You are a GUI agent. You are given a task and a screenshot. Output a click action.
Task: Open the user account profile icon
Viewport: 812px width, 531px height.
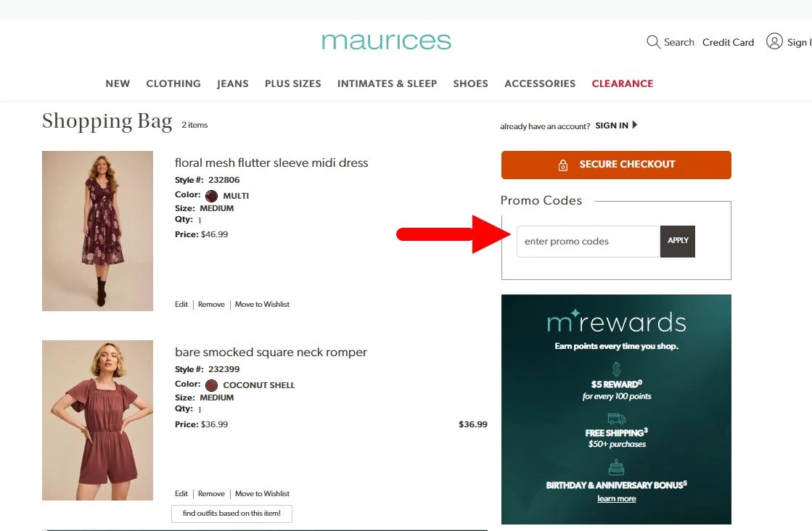(x=774, y=41)
